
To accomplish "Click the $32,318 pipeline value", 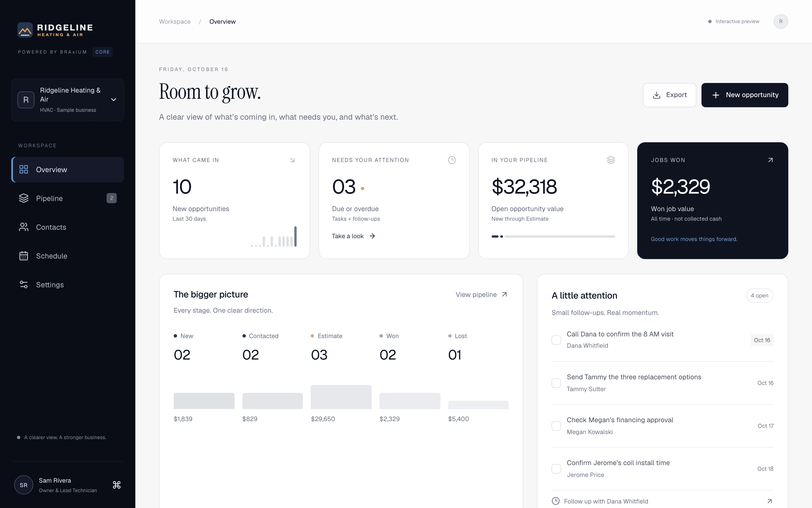I will tap(524, 187).
